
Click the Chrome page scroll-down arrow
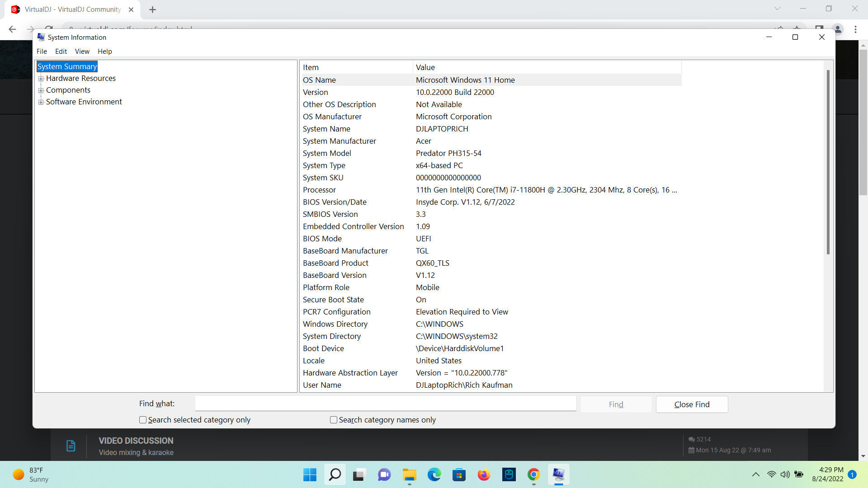(863, 456)
